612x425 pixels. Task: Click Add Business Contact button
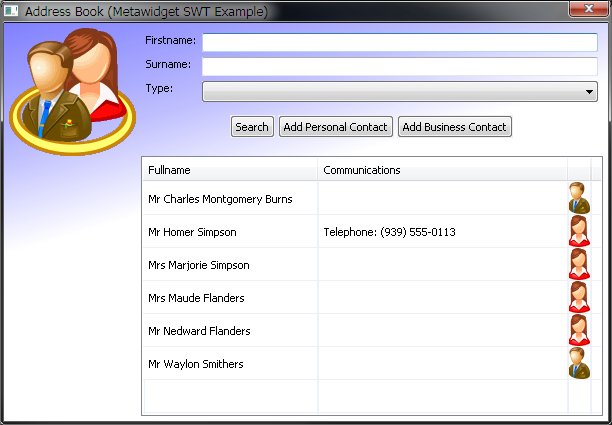coord(455,127)
